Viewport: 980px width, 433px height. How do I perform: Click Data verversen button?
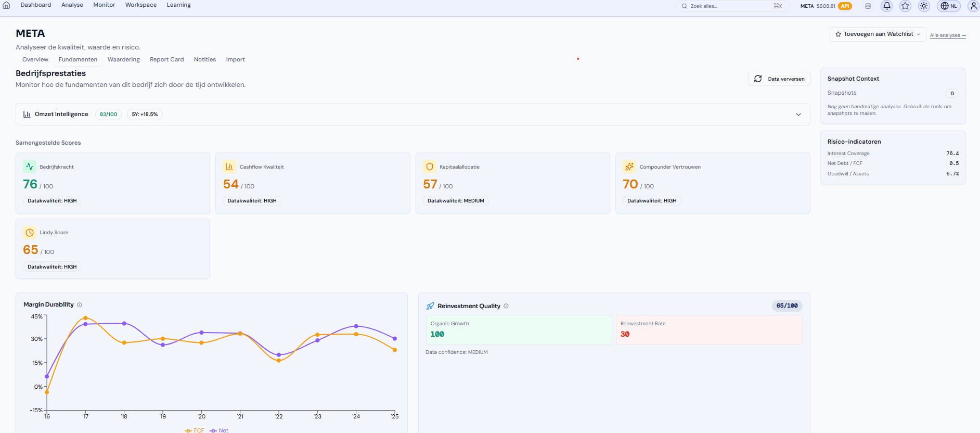[x=779, y=79]
